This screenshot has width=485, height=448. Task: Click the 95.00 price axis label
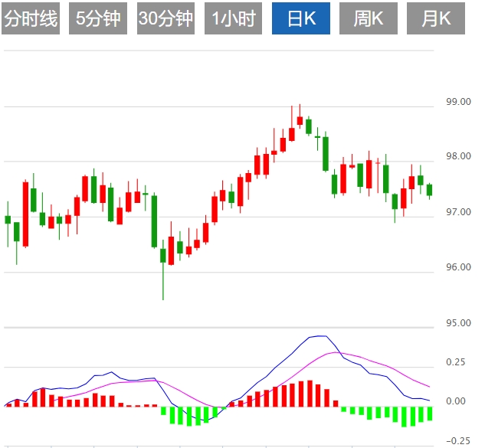click(457, 322)
